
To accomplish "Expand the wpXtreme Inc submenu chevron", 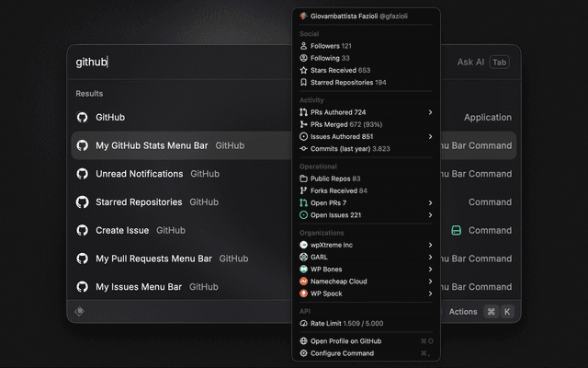I will coord(430,245).
